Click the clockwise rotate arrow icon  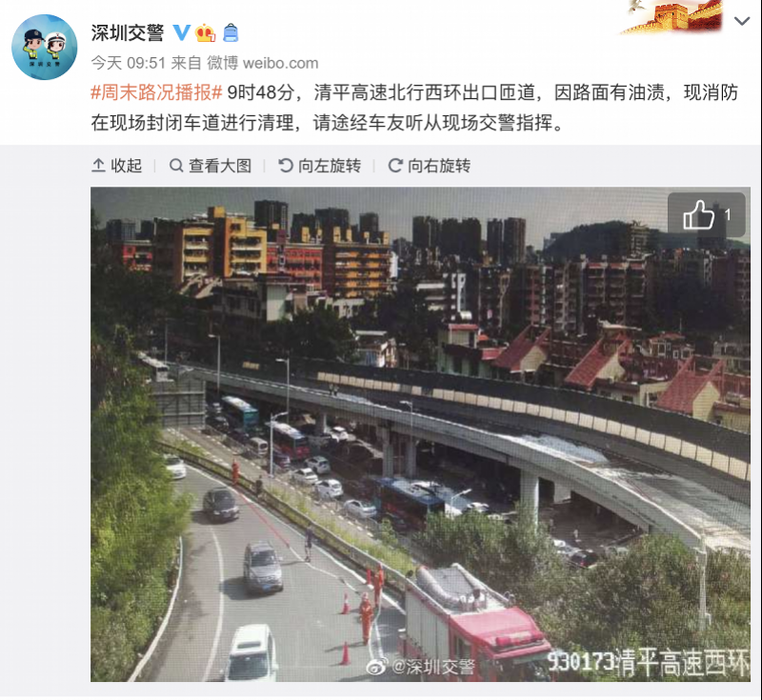pos(395,166)
